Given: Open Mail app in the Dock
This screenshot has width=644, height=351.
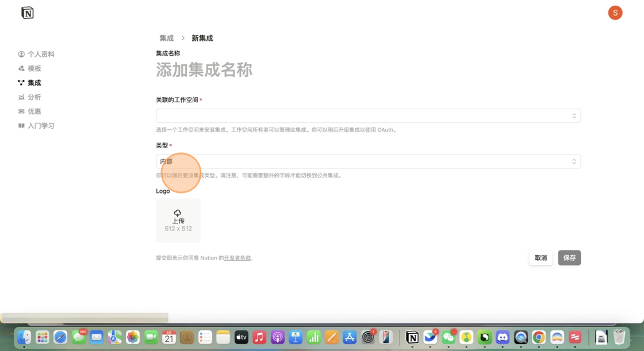Looking at the screenshot, I should point(97,337).
